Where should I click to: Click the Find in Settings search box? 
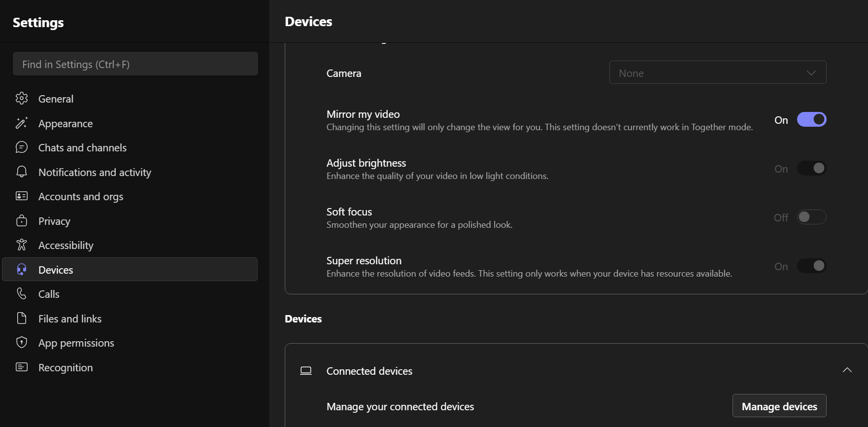click(x=135, y=64)
